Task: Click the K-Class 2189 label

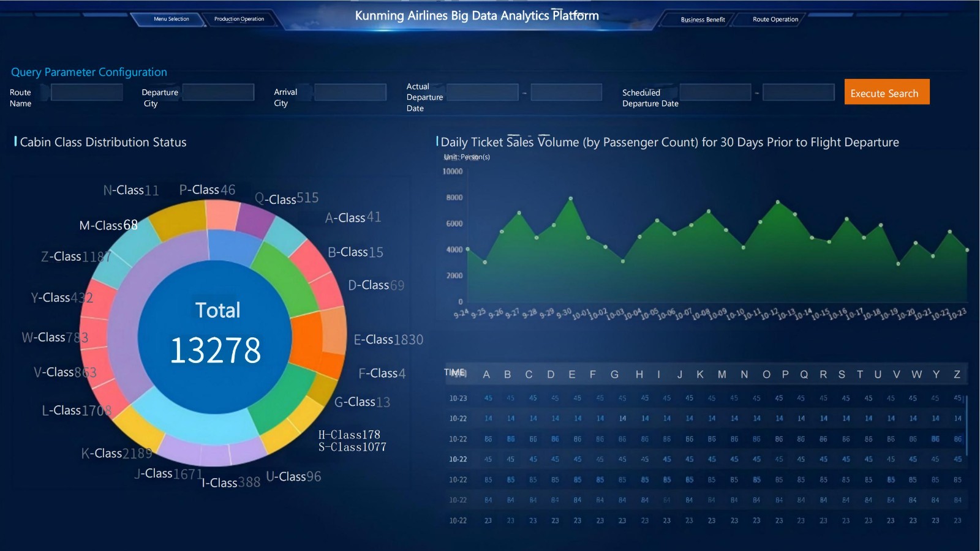Action: pos(116,454)
